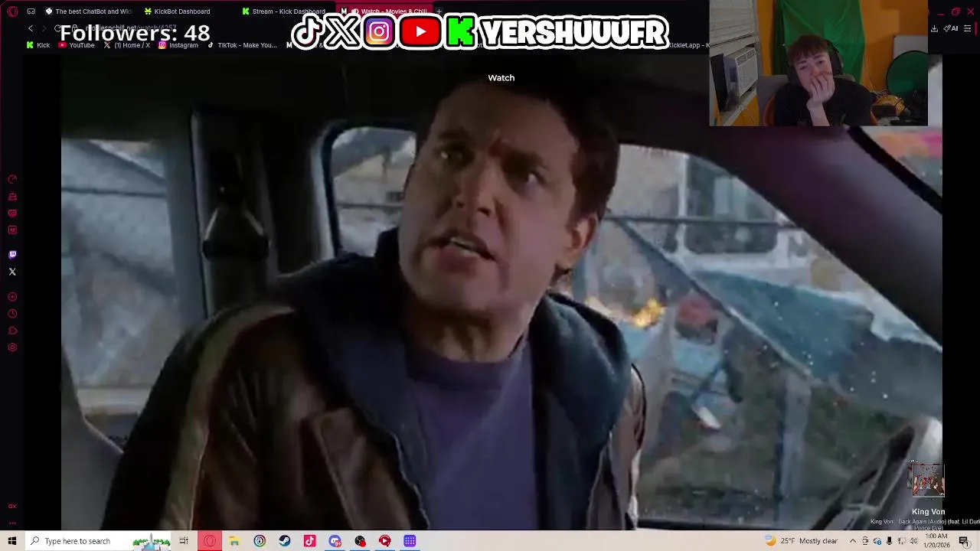
Task: Open TikTok app on the taskbar
Action: coord(309,541)
